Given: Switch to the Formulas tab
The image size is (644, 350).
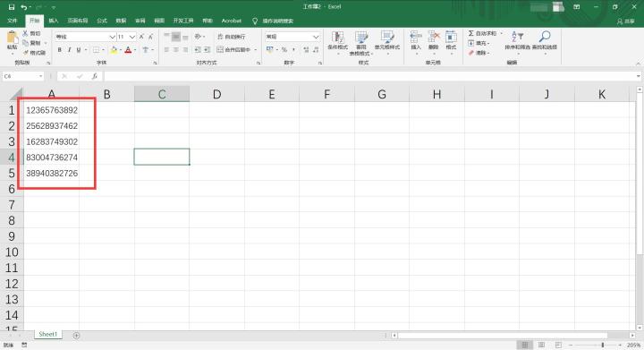Looking at the screenshot, I should click(102, 21).
